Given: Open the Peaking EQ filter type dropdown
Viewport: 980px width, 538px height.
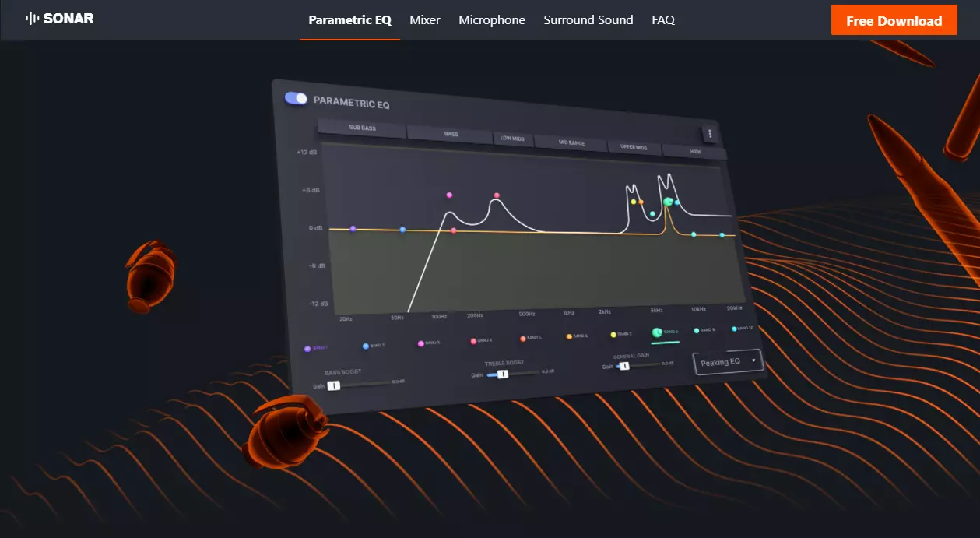Looking at the screenshot, I should click(729, 362).
